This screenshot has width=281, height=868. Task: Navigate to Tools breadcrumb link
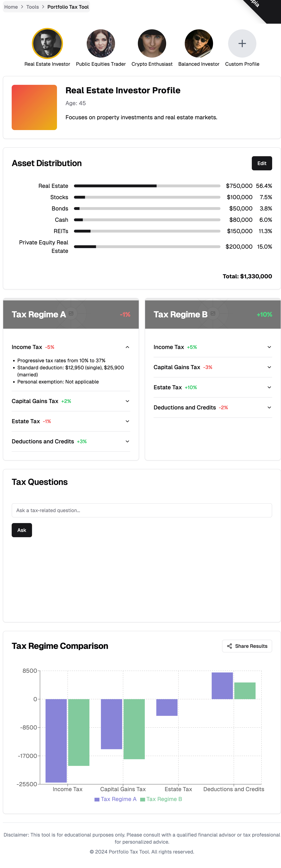[x=32, y=7]
